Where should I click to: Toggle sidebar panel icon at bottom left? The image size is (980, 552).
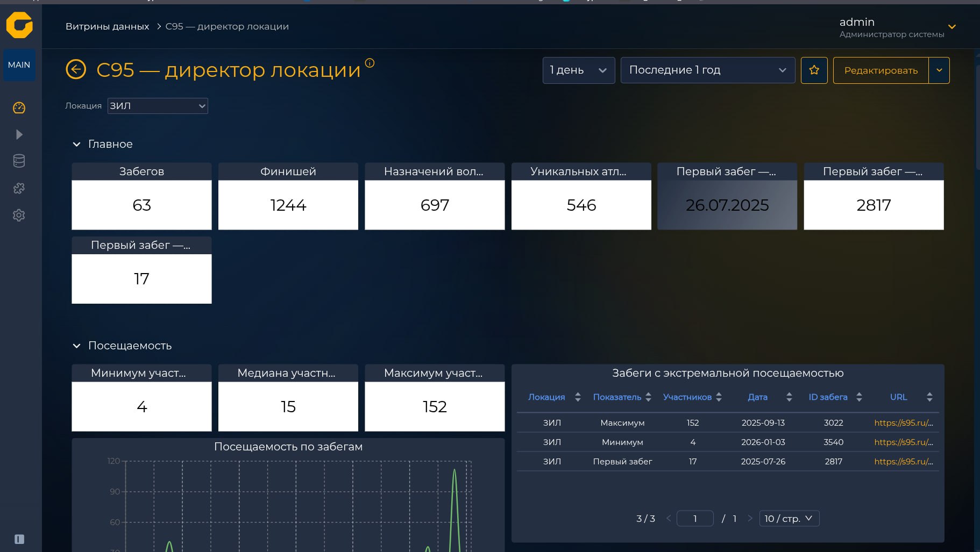(19, 539)
